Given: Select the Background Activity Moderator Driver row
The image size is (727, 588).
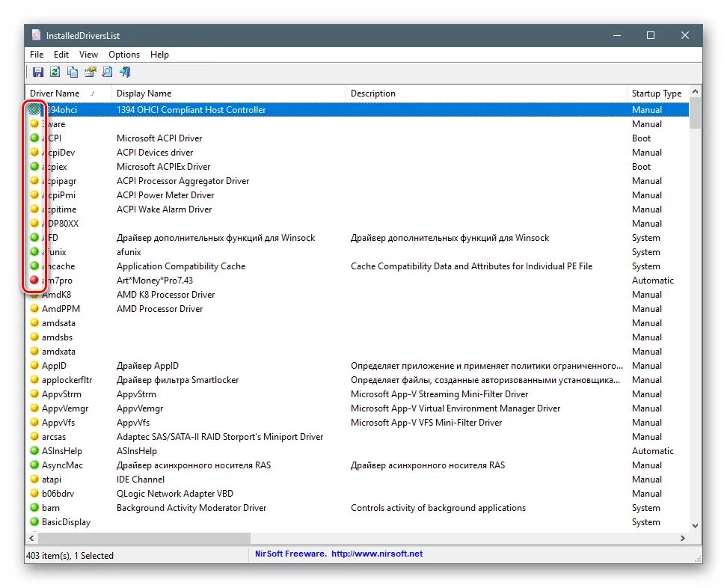Looking at the screenshot, I should (357, 508).
